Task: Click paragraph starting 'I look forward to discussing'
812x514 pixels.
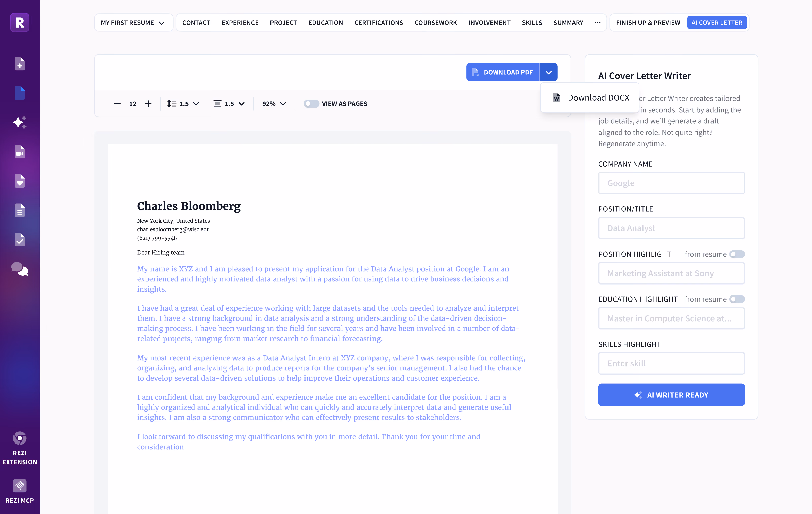Action: 309,441
